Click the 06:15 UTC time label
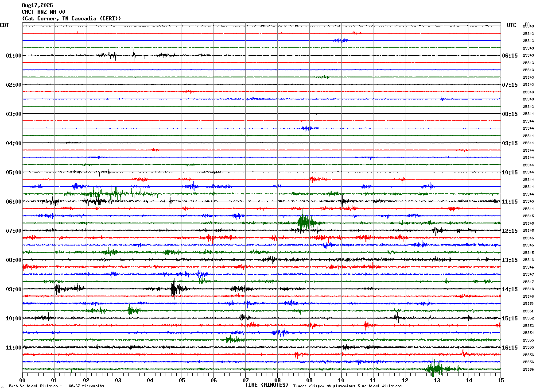The width and height of the screenshot is (536, 392). (x=510, y=56)
